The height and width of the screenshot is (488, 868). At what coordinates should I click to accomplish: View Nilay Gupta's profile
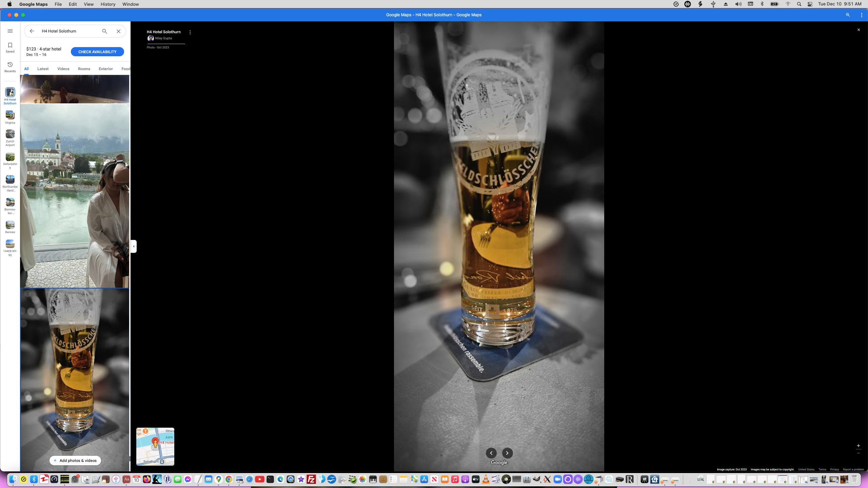pos(163,38)
